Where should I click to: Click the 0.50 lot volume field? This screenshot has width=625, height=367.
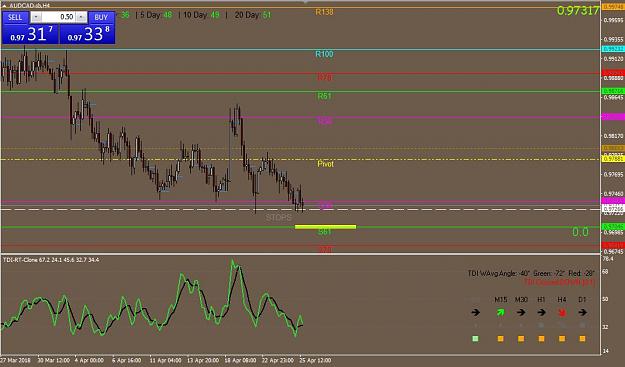(x=59, y=17)
